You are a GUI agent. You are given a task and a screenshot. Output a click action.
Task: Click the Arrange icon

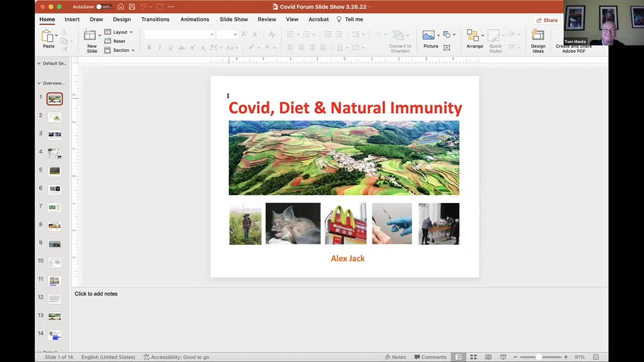point(472,35)
